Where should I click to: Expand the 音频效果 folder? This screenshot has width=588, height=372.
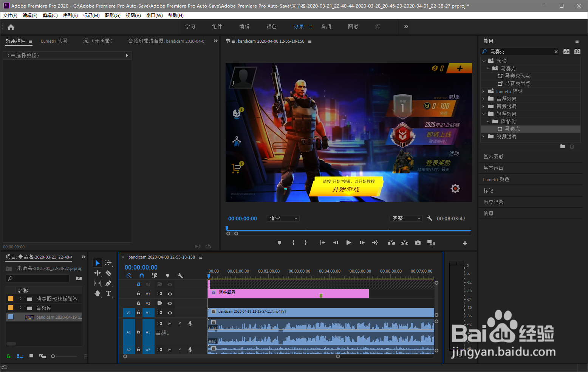point(483,99)
